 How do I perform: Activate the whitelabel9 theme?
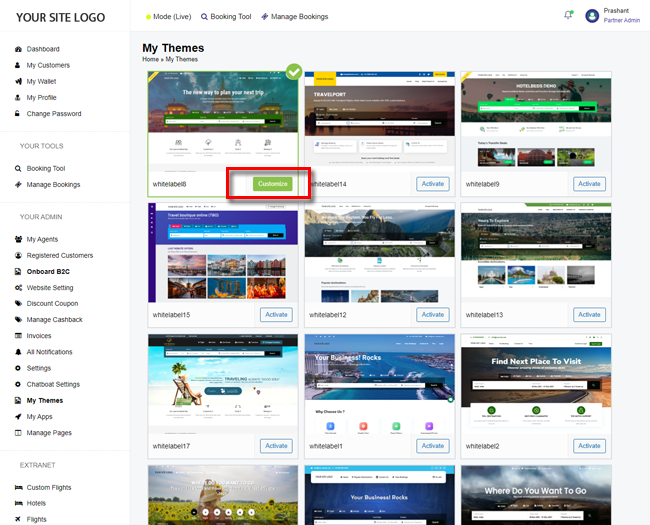coord(589,184)
